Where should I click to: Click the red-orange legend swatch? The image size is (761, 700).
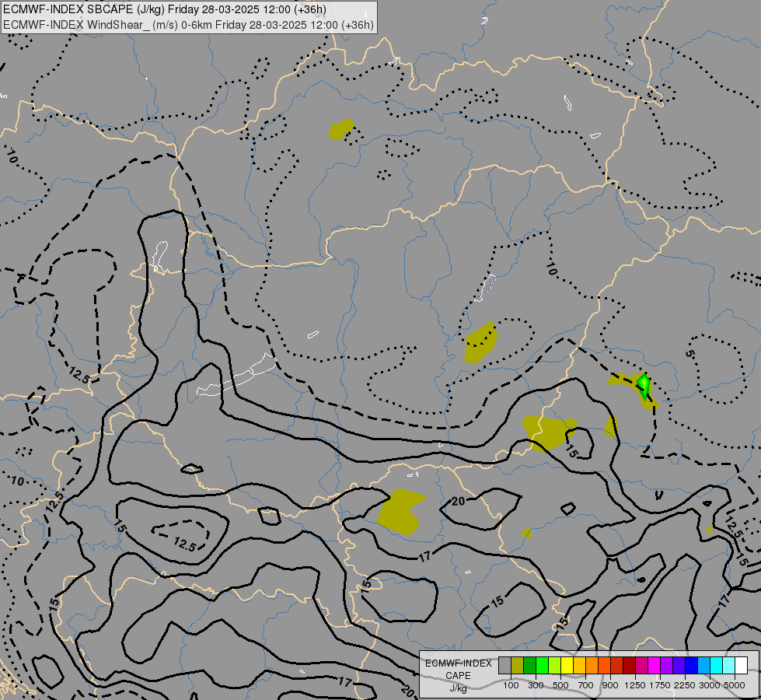(x=604, y=666)
